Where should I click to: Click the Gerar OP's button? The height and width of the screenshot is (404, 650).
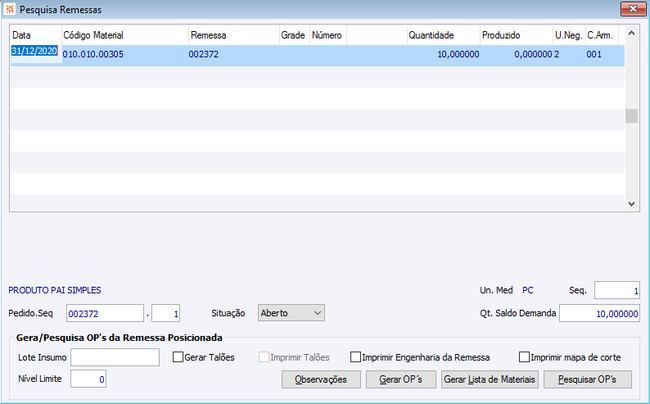(401, 379)
